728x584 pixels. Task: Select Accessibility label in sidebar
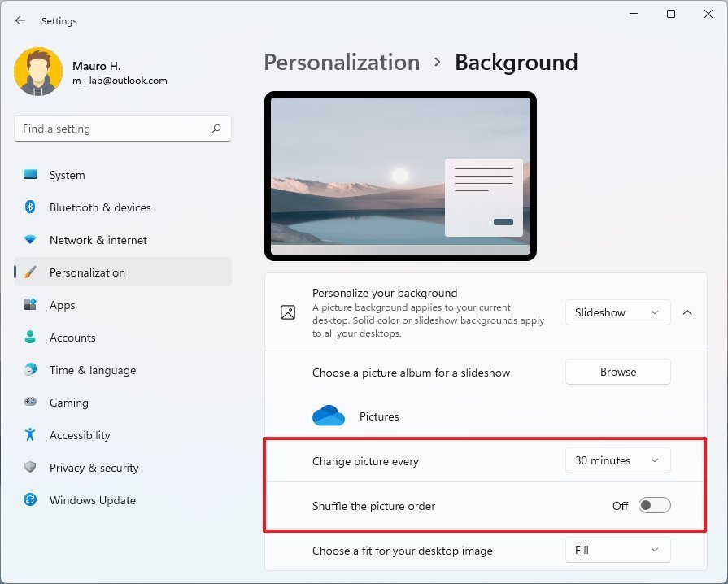click(80, 435)
